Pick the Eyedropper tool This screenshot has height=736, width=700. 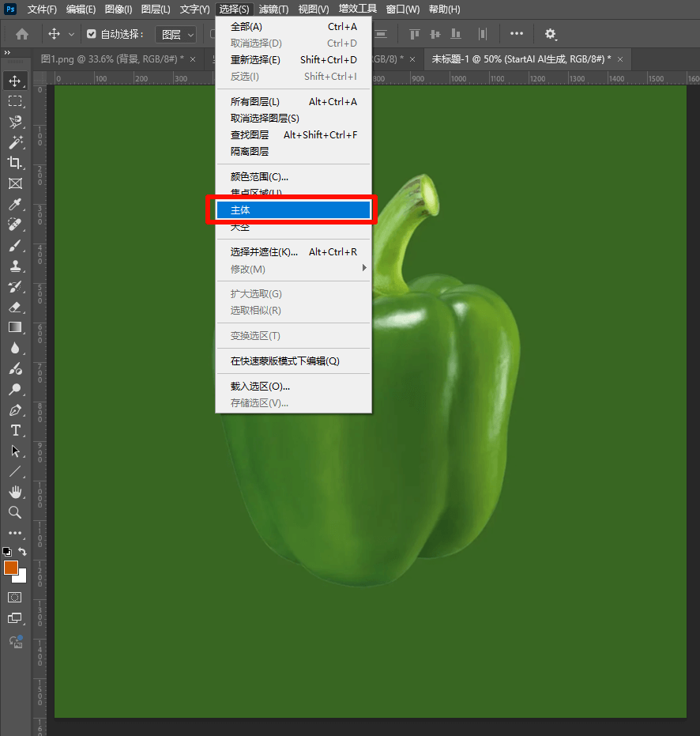tap(15, 204)
